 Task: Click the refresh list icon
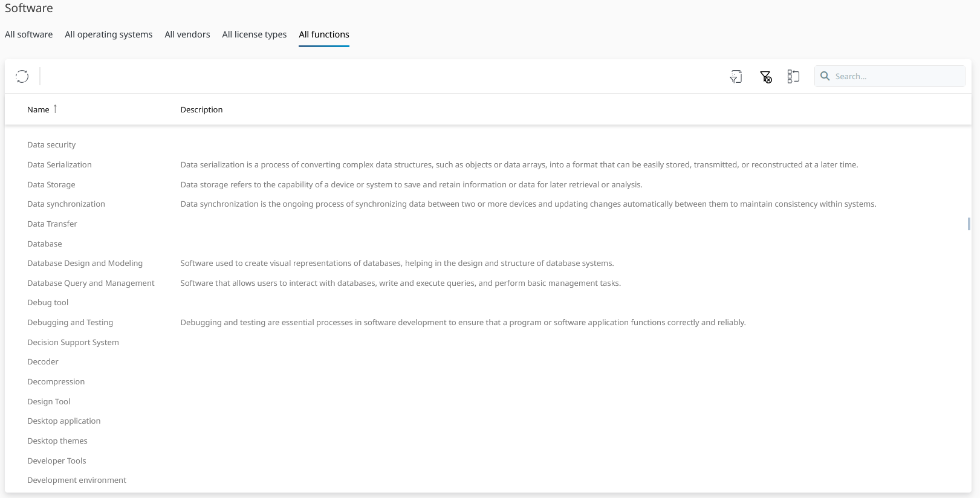pyautogui.click(x=22, y=76)
